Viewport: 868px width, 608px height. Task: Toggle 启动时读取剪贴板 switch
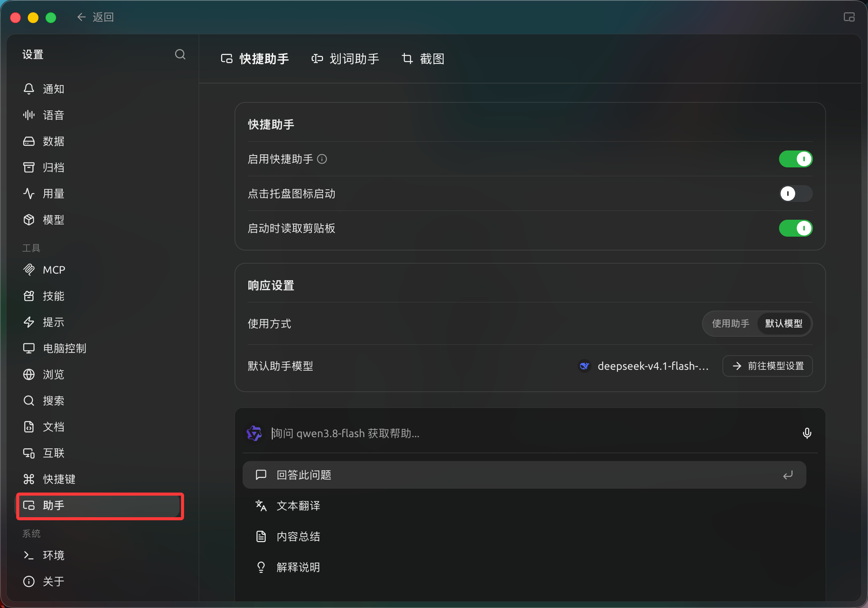796,228
